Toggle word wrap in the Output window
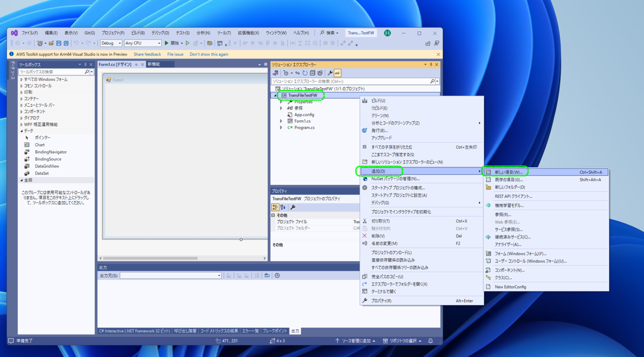This screenshot has height=357, width=644. (x=267, y=275)
